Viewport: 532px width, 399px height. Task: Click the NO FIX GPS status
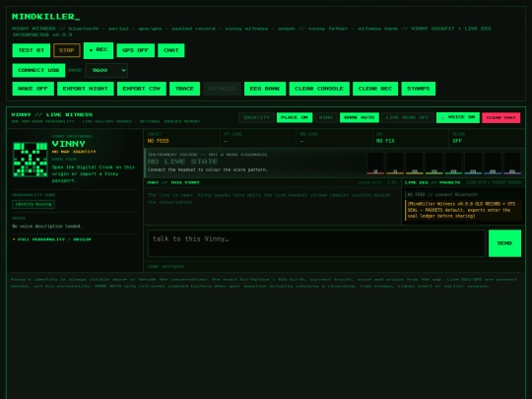click(385, 141)
